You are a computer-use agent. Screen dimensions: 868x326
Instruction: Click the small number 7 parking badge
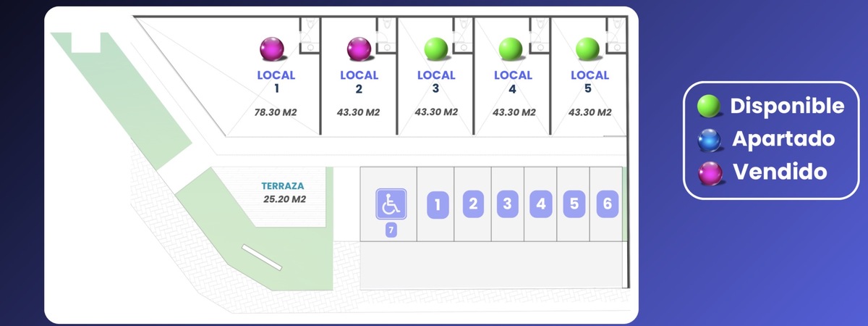click(x=391, y=230)
